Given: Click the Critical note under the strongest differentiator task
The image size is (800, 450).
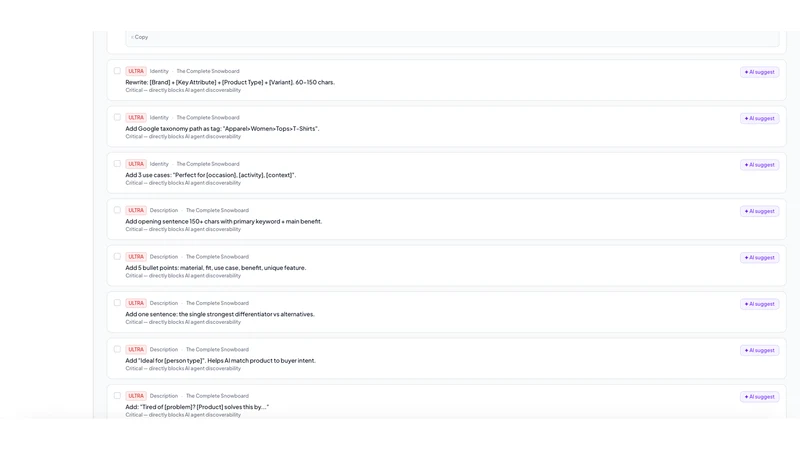Looking at the screenshot, I should click(x=183, y=322).
